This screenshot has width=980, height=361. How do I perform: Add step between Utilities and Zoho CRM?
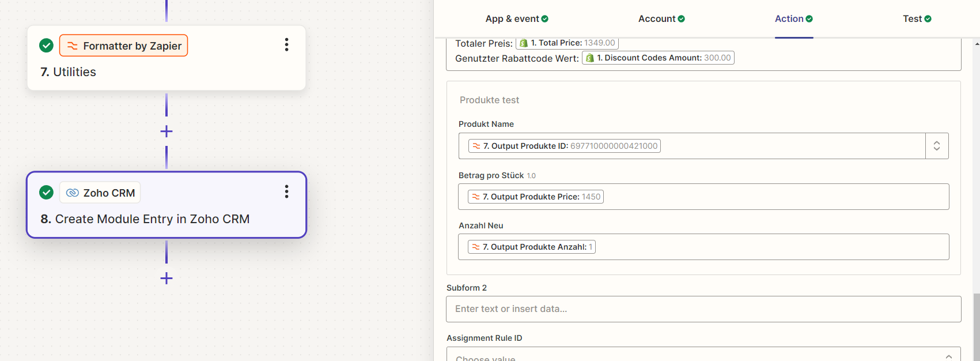pos(167,131)
